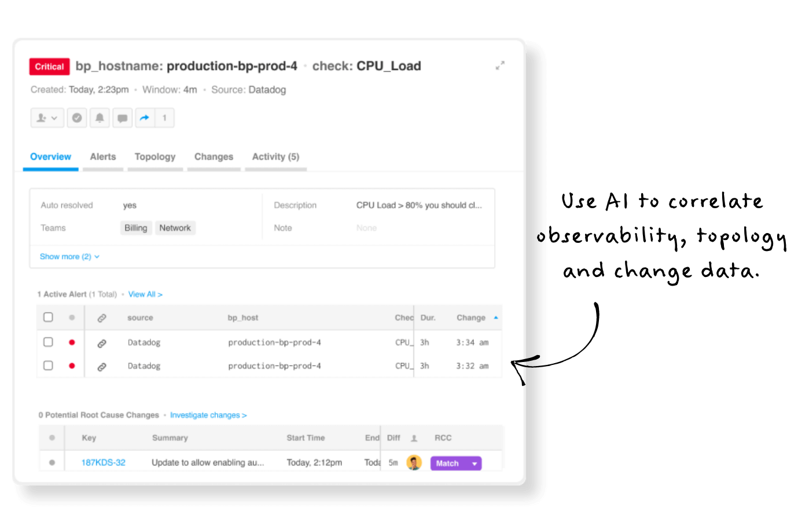
Task: Click link icon in the 3:32 am row
Action: coord(102,367)
